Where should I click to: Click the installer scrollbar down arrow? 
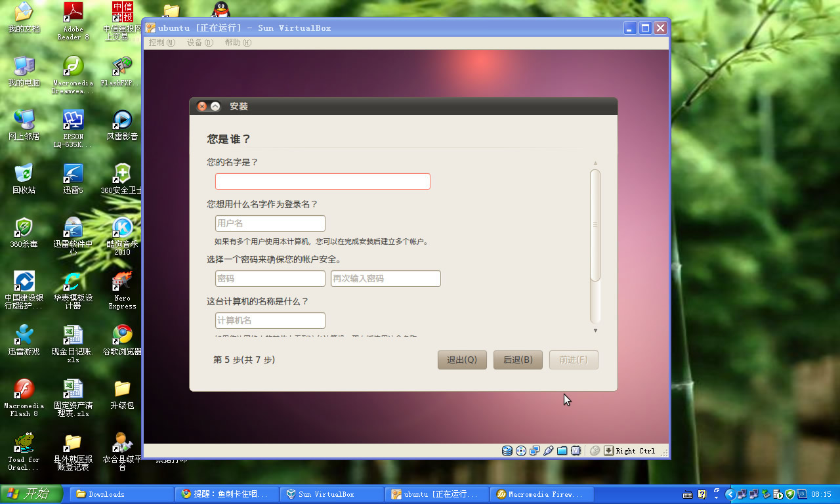pyautogui.click(x=595, y=330)
